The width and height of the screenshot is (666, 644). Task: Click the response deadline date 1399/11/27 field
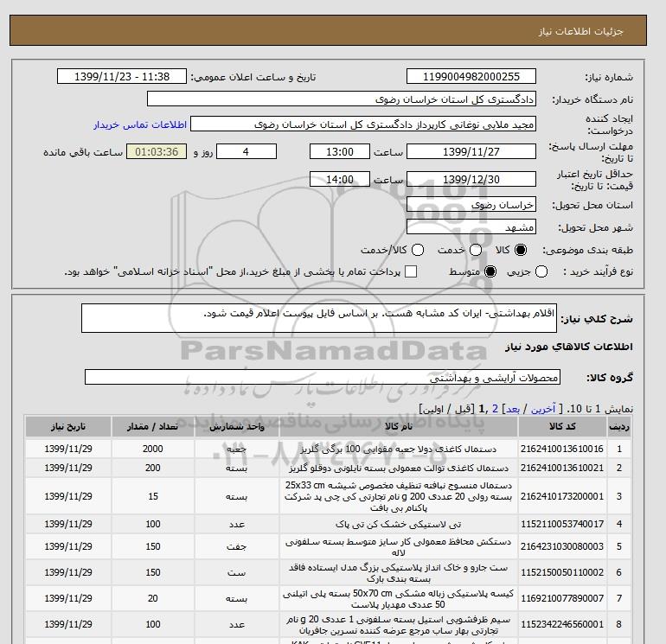pos(471,151)
